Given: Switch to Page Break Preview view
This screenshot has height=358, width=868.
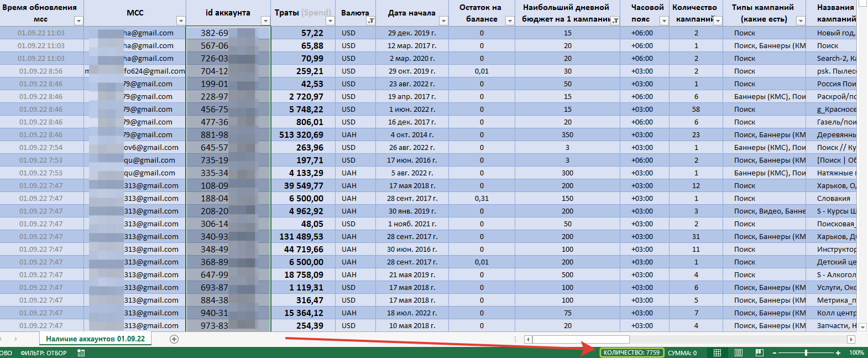Looking at the screenshot, I should 760,352.
